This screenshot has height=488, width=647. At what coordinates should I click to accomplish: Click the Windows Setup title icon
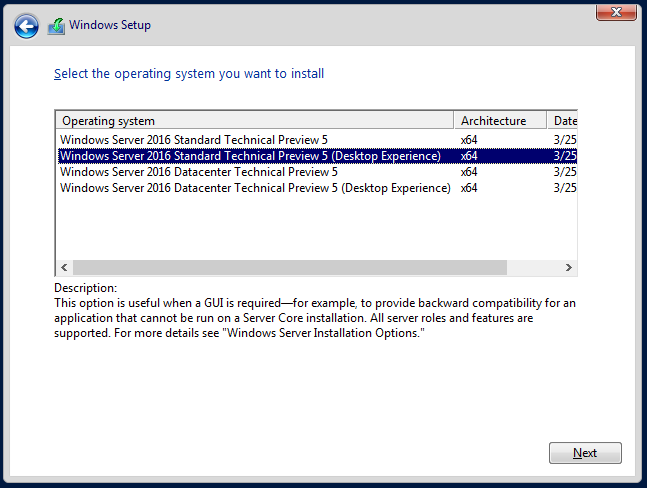click(56, 26)
